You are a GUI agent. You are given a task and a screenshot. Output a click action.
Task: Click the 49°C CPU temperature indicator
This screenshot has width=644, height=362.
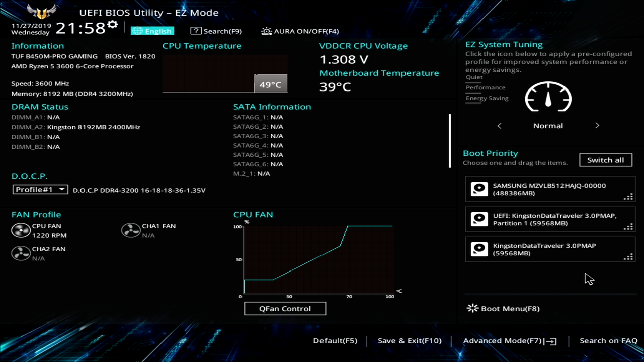click(270, 84)
